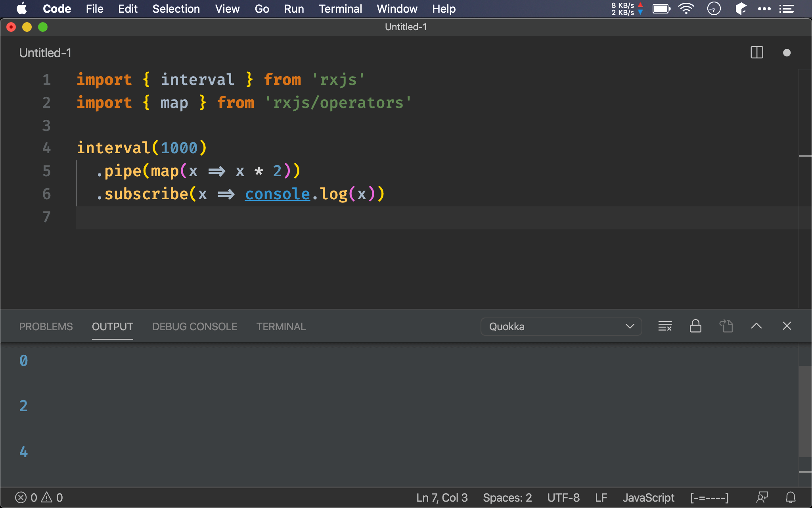The height and width of the screenshot is (508, 812).
Task: Open the three-dots menu bar extra
Action: click(x=764, y=9)
